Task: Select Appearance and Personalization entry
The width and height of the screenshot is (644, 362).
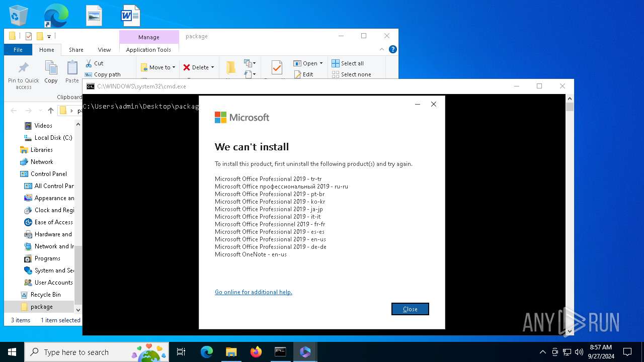Action: coord(49,198)
